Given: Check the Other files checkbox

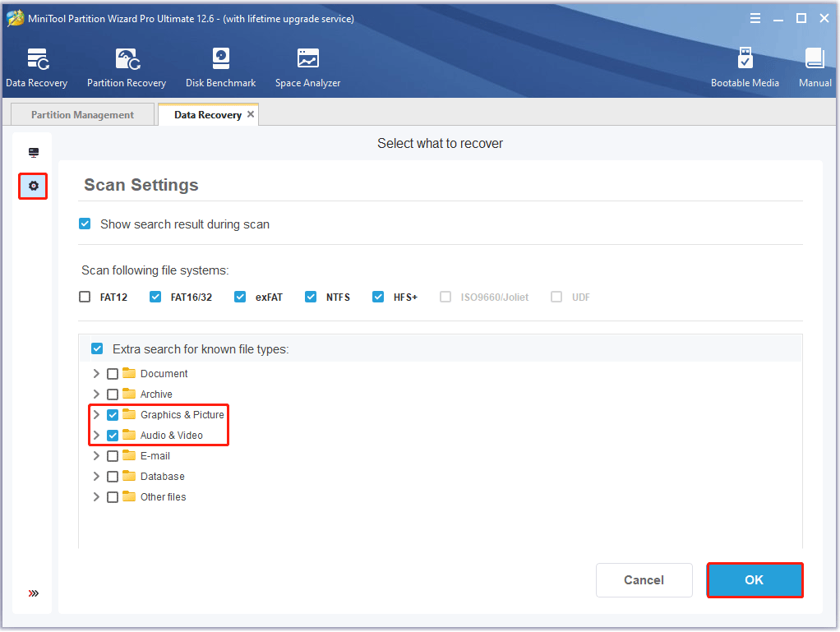Looking at the screenshot, I should [x=113, y=497].
